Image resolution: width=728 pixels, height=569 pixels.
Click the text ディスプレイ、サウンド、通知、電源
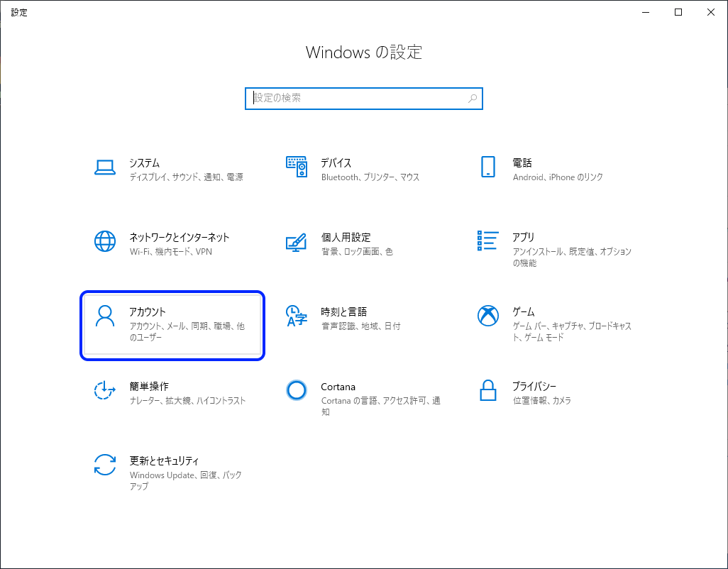[186, 177]
